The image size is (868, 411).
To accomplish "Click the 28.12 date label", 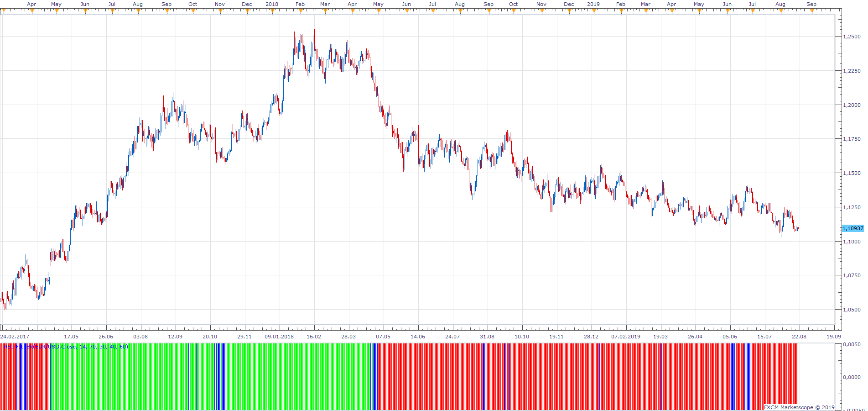I will tap(591, 337).
